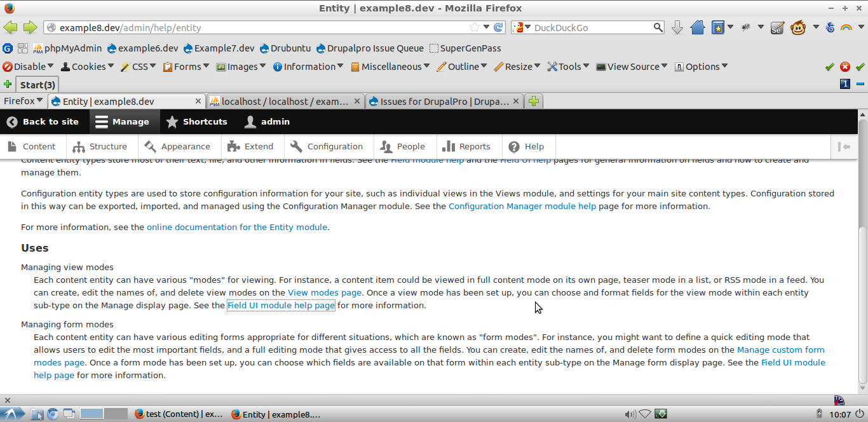Launch Chromium from the taskbar

tap(53, 414)
